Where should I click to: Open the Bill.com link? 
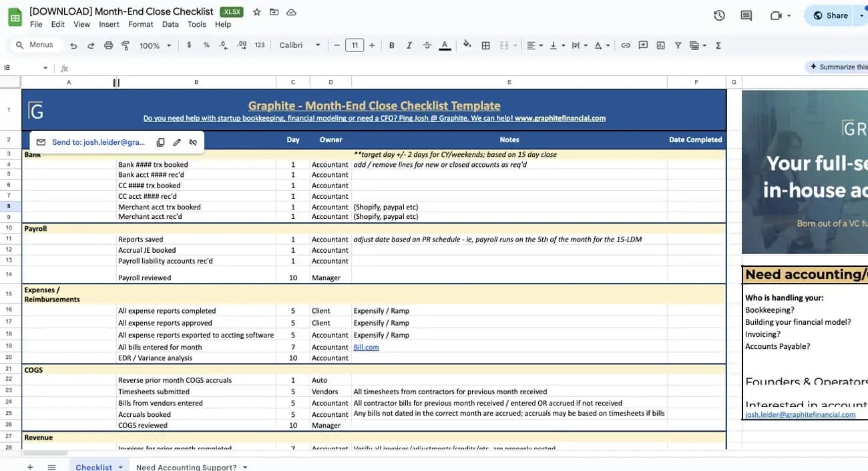(x=366, y=347)
